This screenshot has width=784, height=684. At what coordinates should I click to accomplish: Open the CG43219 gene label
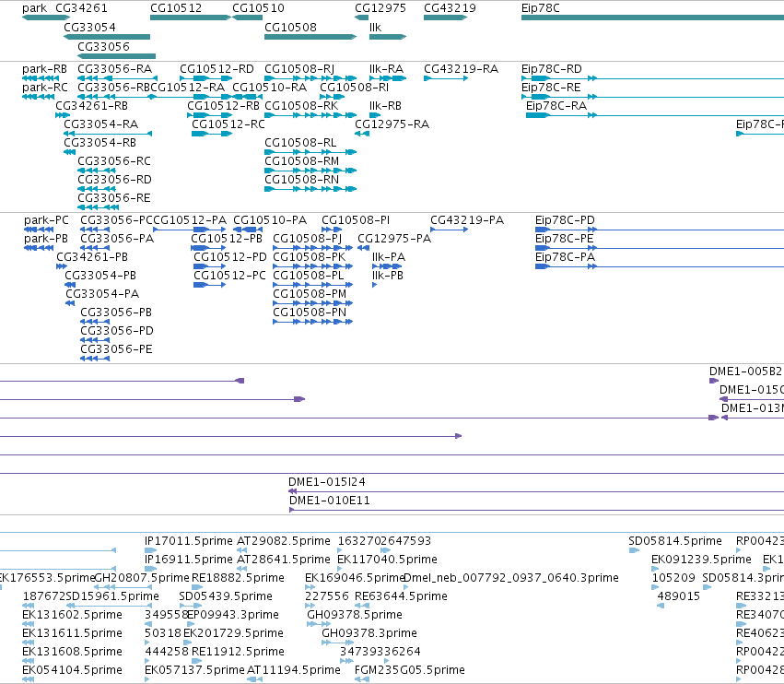(x=450, y=8)
